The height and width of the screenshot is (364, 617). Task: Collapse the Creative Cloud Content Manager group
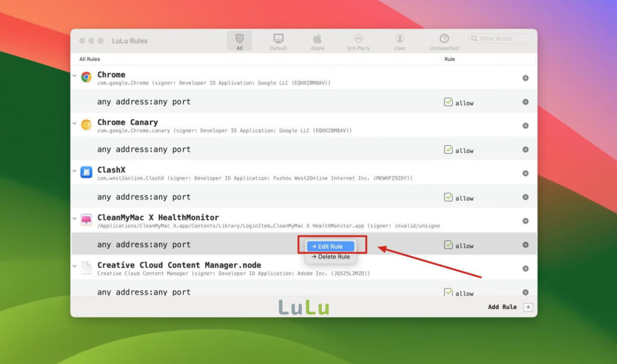[x=75, y=267]
